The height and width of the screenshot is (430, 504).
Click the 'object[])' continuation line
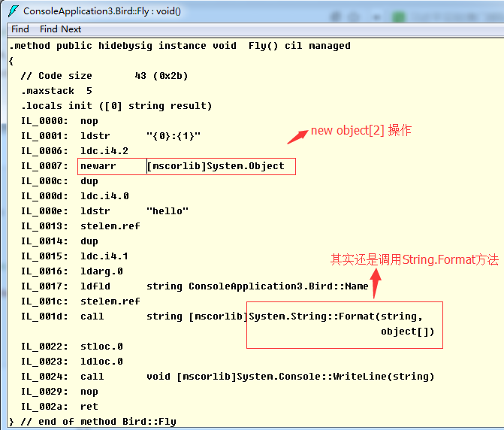[408, 332]
